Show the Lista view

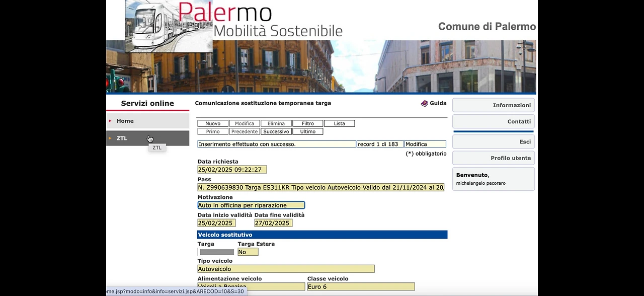(340, 123)
